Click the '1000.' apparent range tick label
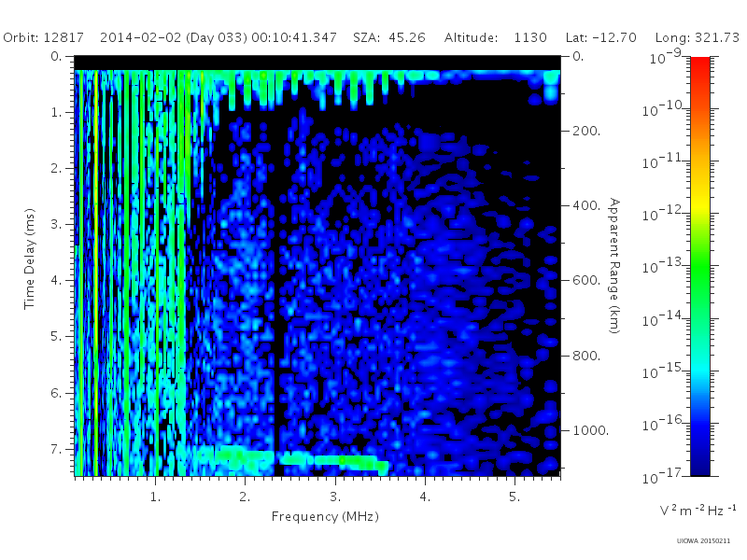The height and width of the screenshot is (560, 747). 591,430
